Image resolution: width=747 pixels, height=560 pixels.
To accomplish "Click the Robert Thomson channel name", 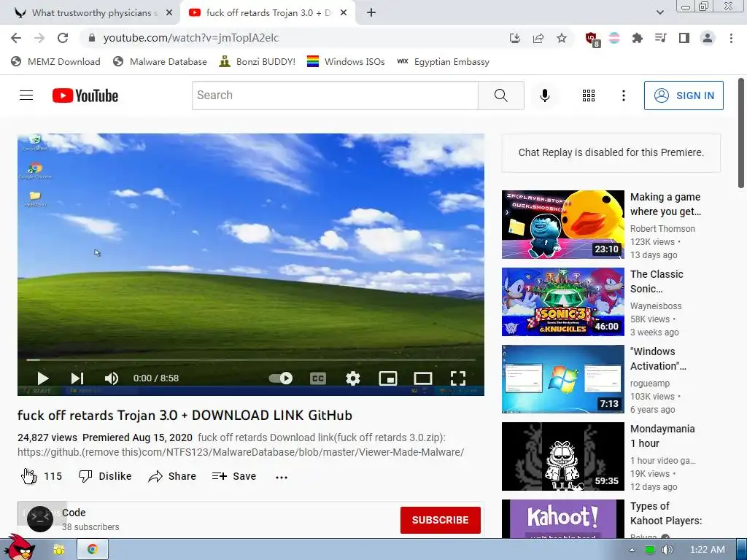I will click(x=662, y=228).
